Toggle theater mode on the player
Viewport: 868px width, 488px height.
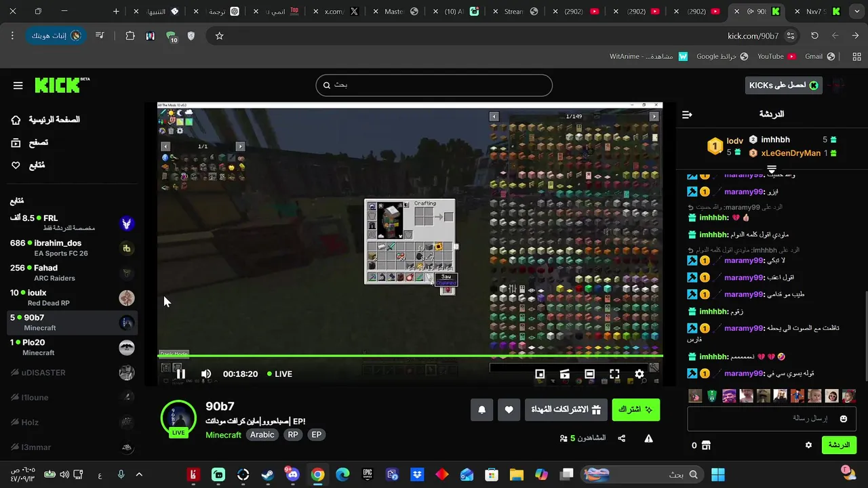pos(589,373)
